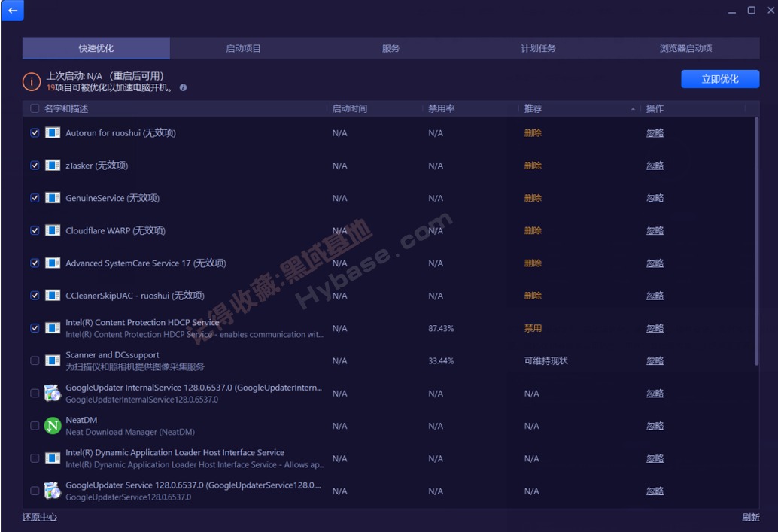Sort by 名字和描述 column header

(x=66, y=108)
